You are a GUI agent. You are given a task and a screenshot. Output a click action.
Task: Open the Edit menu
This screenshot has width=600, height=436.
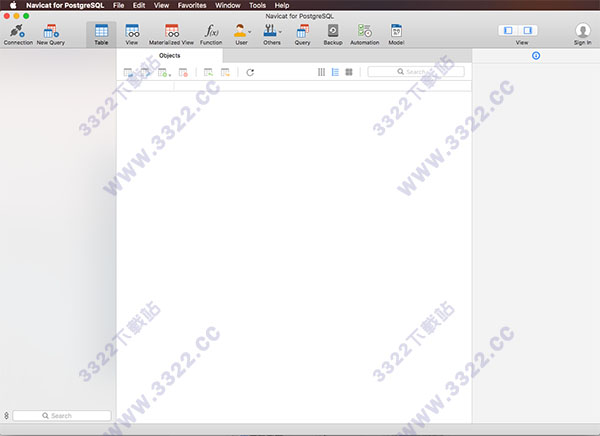139,5
